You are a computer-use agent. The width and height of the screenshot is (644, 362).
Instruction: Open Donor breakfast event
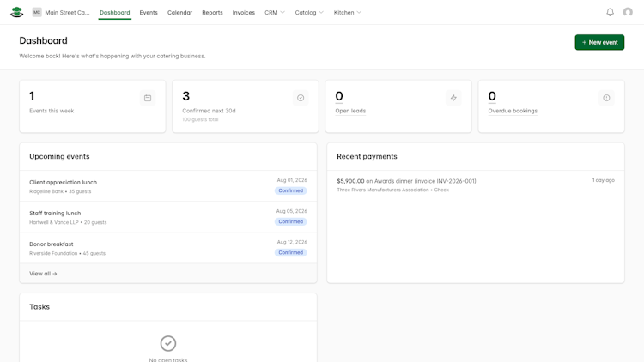[x=168, y=248]
